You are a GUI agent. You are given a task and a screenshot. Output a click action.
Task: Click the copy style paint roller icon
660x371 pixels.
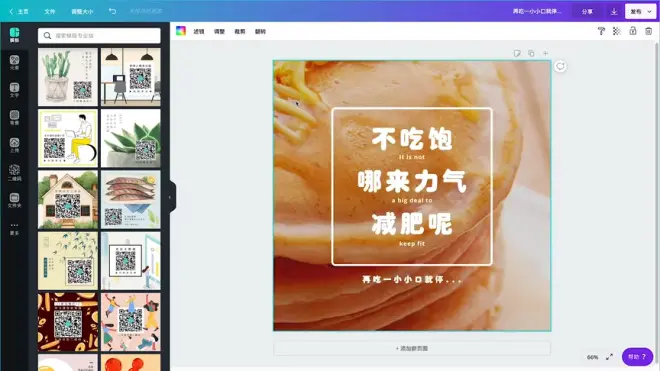coord(601,31)
